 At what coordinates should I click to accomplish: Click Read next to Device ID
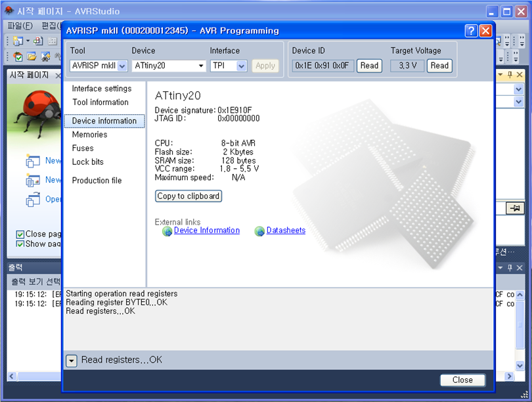(x=369, y=66)
